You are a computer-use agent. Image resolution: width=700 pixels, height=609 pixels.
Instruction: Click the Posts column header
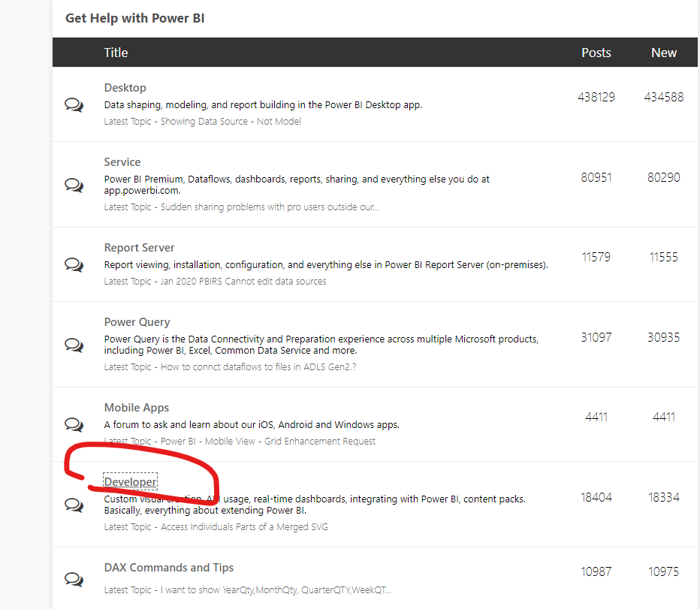[596, 53]
